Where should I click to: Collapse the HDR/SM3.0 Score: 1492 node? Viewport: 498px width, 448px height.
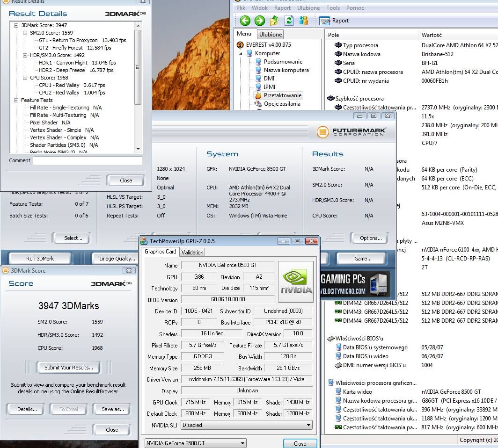tap(25, 55)
